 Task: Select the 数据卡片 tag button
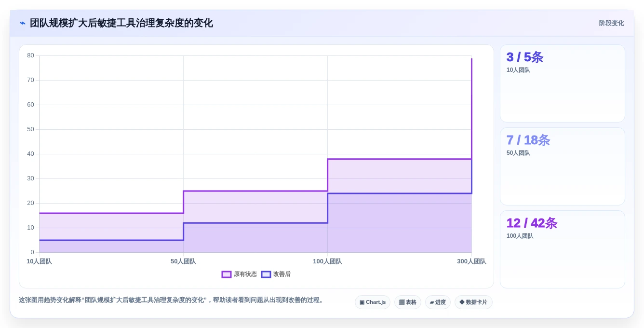coord(473,302)
